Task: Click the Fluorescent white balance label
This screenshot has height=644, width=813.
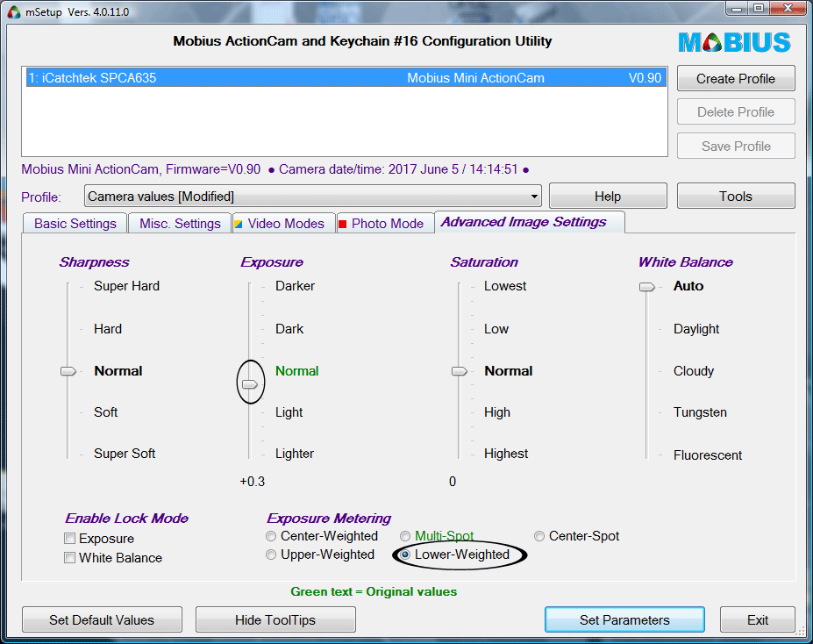Action: click(708, 455)
